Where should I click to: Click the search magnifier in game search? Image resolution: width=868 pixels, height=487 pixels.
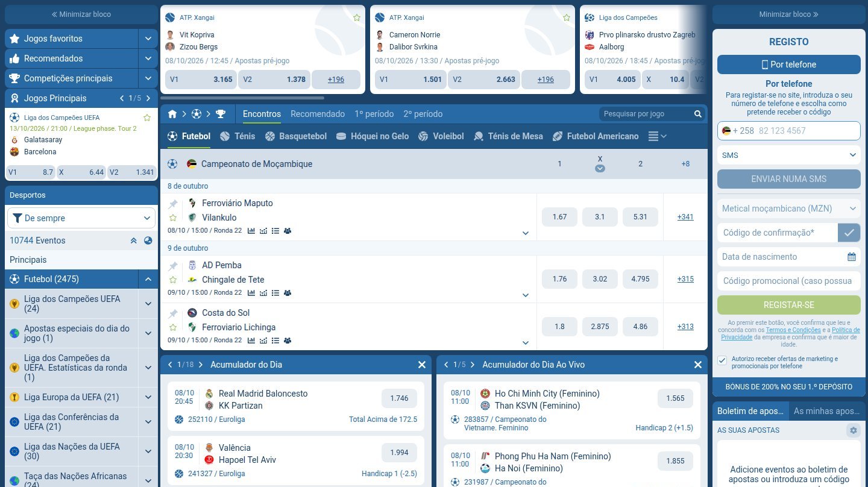[x=698, y=114]
